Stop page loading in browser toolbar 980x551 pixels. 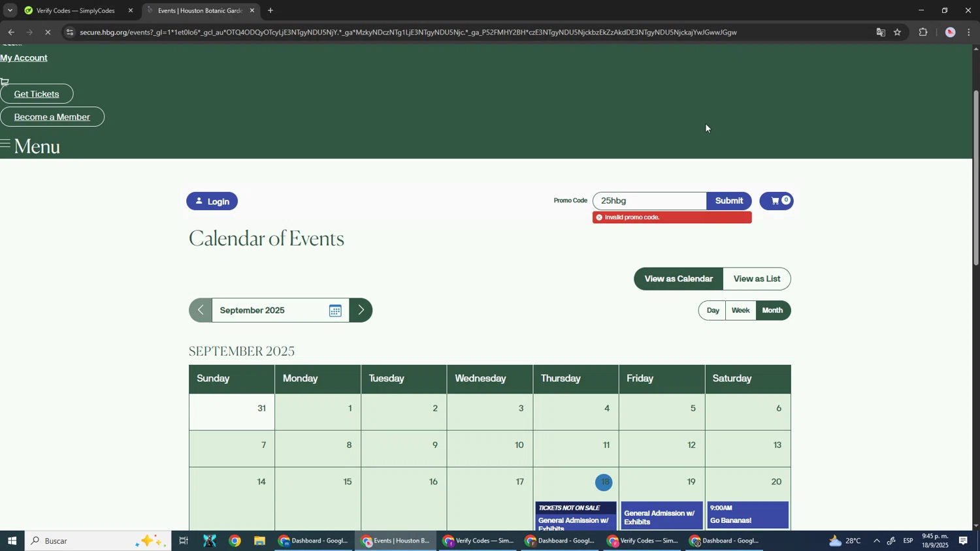pyautogui.click(x=48, y=32)
